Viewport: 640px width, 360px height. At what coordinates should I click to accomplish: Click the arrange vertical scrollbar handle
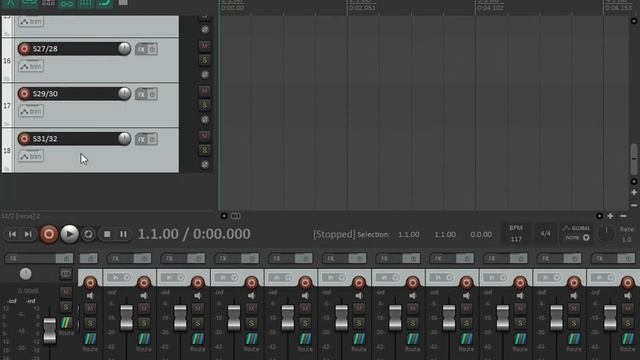point(634,159)
